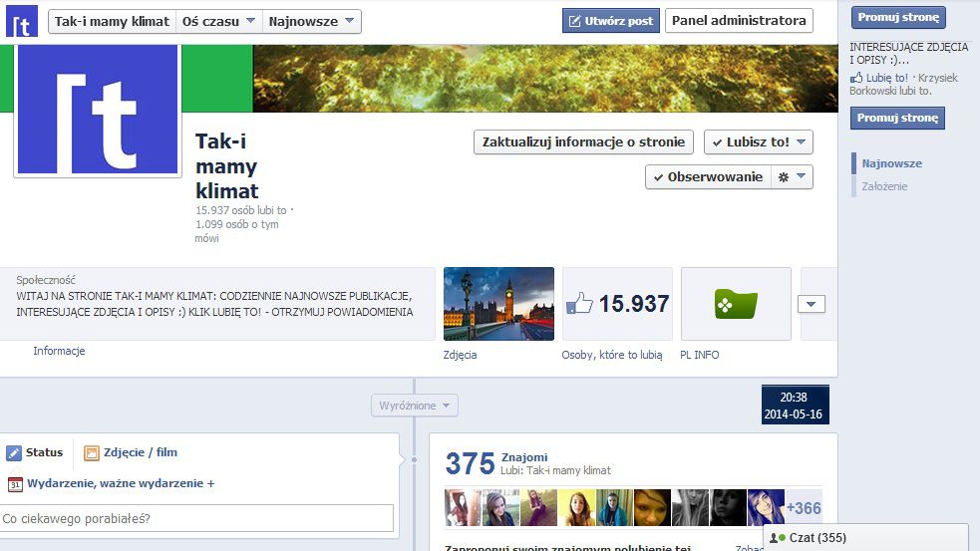Click the Lubię to! thumbs-up link in sidebar
The height and width of the screenshot is (551, 980).
878,78
